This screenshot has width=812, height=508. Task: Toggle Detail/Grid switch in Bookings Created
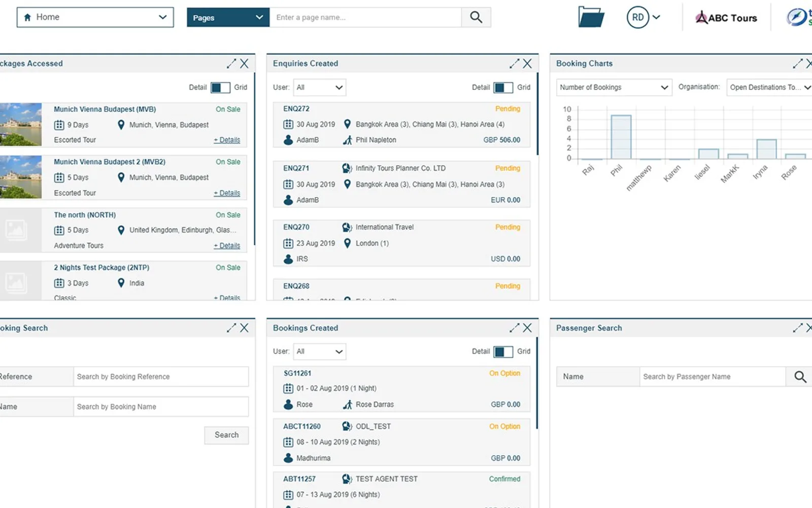coord(503,352)
